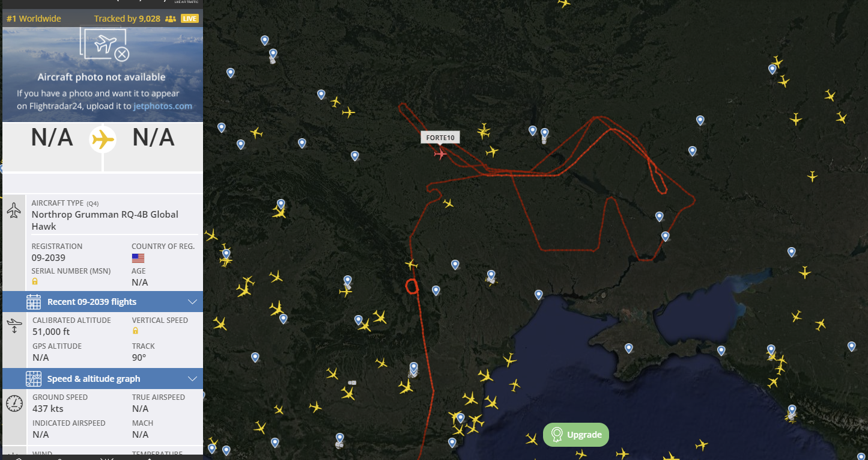
Task: Click the green Upgrade button
Action: (x=576, y=435)
